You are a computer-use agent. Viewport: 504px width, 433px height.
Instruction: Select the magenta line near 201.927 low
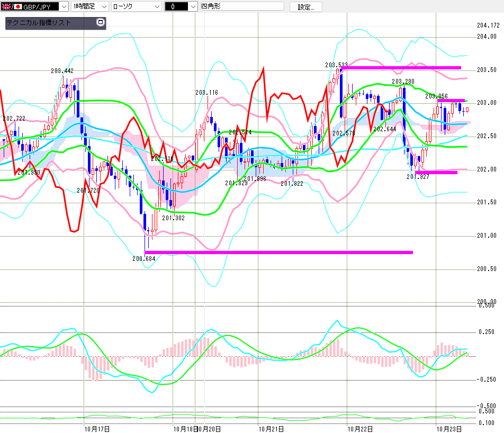[x=436, y=173]
